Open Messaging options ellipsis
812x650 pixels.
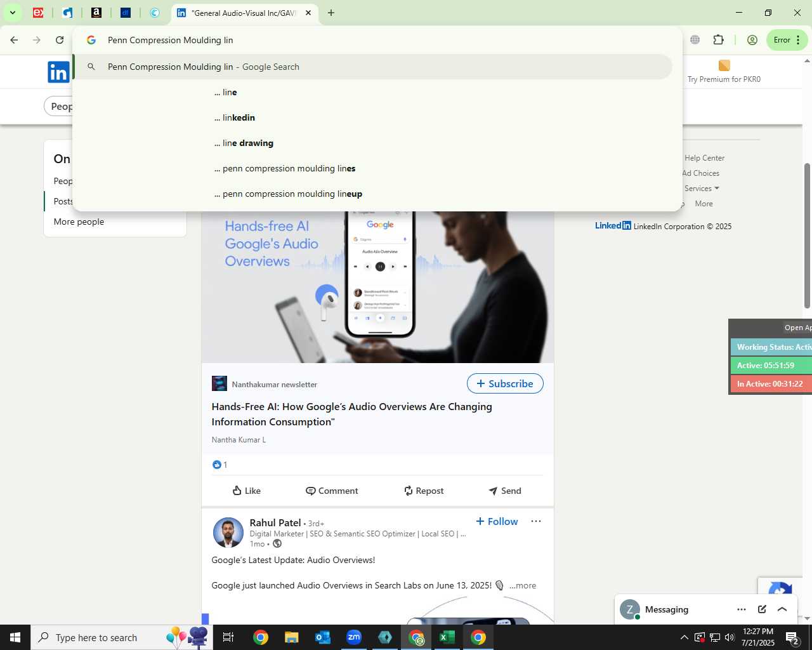pos(742,609)
